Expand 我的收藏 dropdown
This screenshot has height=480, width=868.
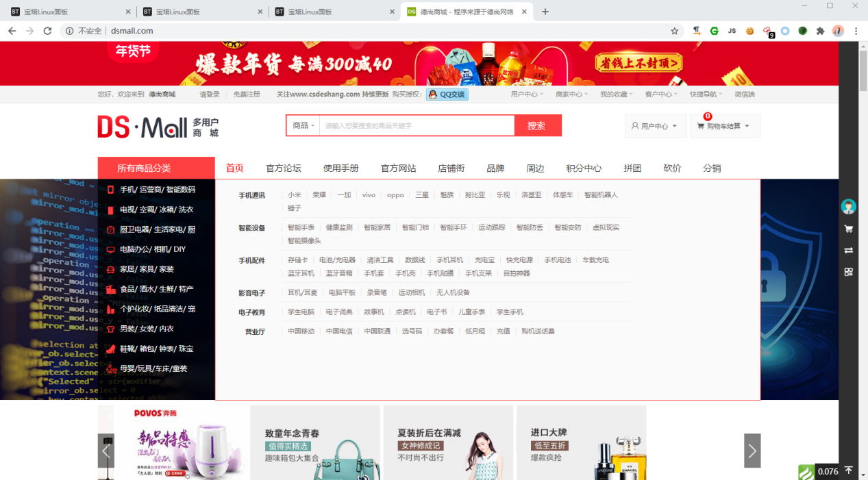pyautogui.click(x=616, y=94)
